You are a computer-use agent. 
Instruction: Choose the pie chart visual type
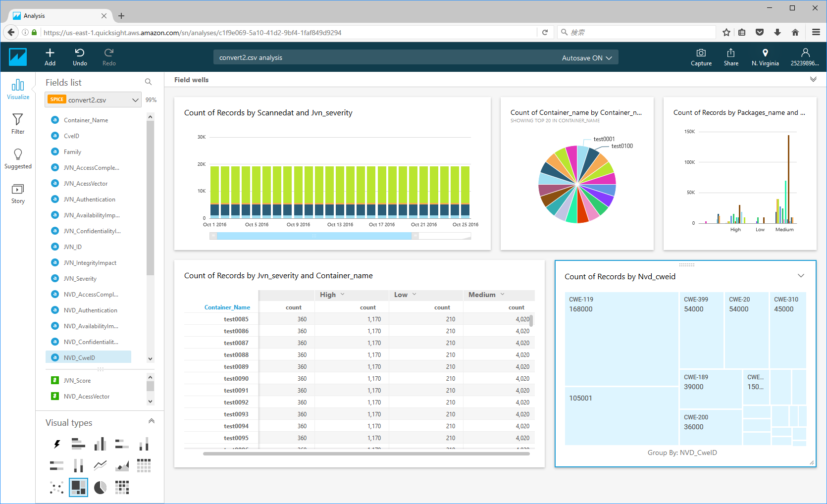100,487
